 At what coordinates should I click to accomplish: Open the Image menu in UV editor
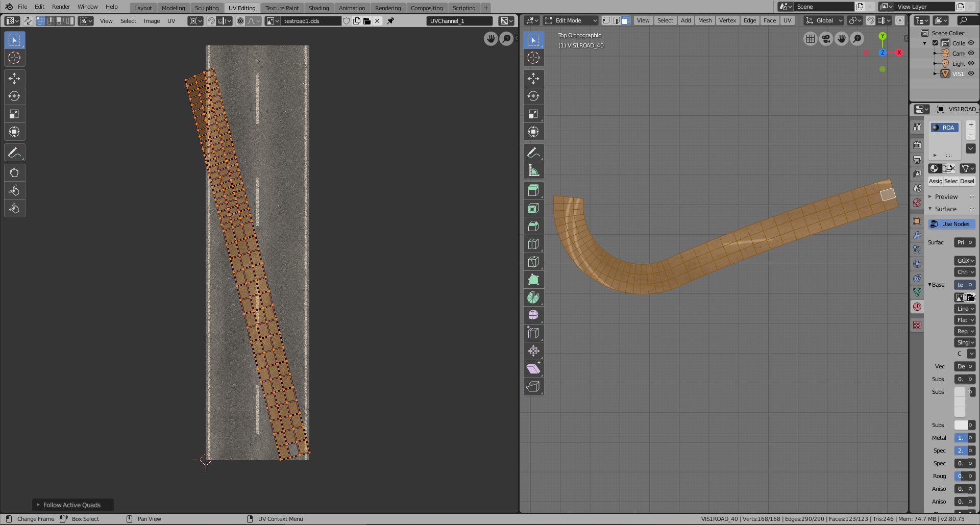pyautogui.click(x=152, y=21)
